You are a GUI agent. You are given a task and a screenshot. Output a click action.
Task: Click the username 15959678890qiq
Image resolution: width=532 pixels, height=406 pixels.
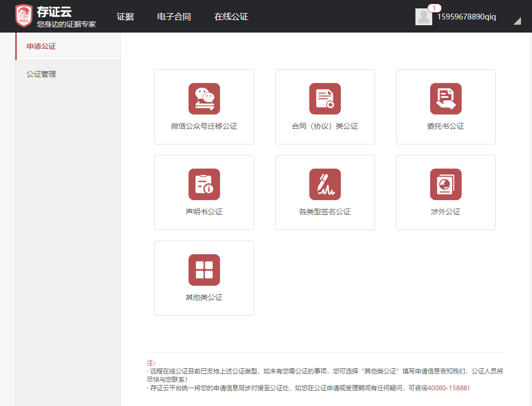pos(466,17)
